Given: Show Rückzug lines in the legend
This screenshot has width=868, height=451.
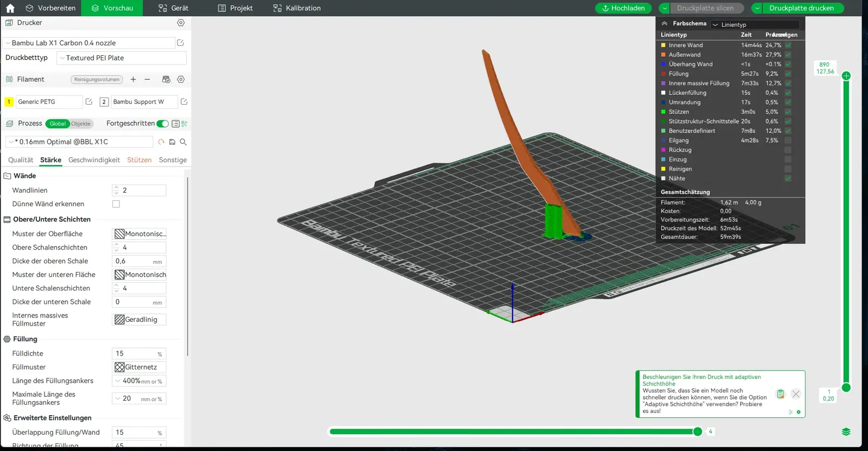Looking at the screenshot, I should [788, 150].
